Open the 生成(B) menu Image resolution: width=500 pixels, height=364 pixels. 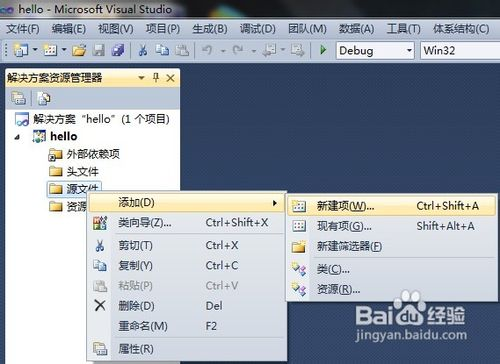210,29
